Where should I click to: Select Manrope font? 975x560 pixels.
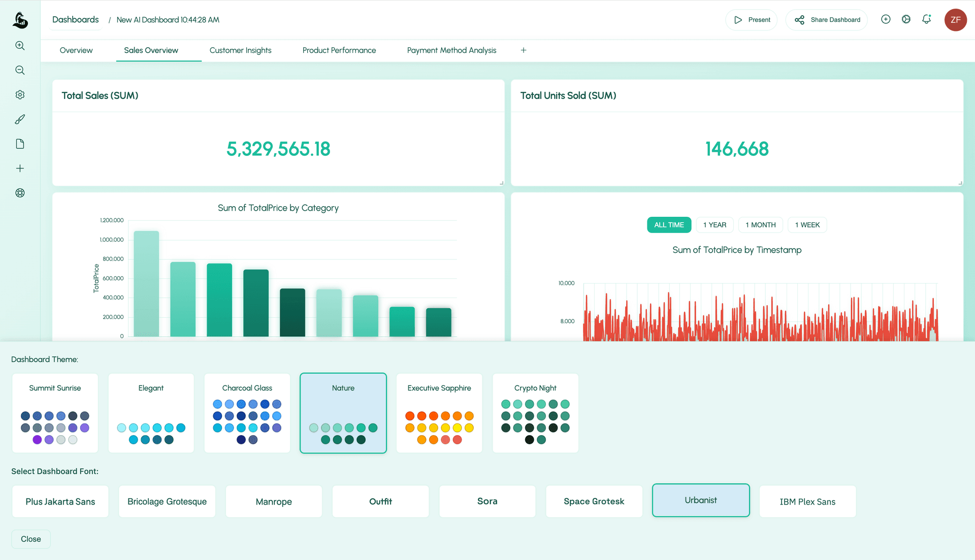tap(274, 502)
